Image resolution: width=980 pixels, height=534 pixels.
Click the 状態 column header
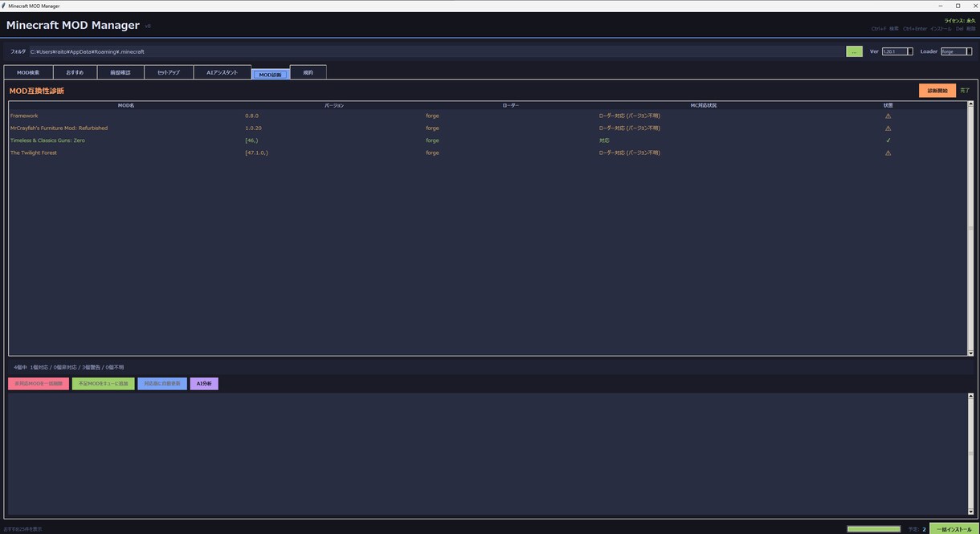(x=888, y=105)
